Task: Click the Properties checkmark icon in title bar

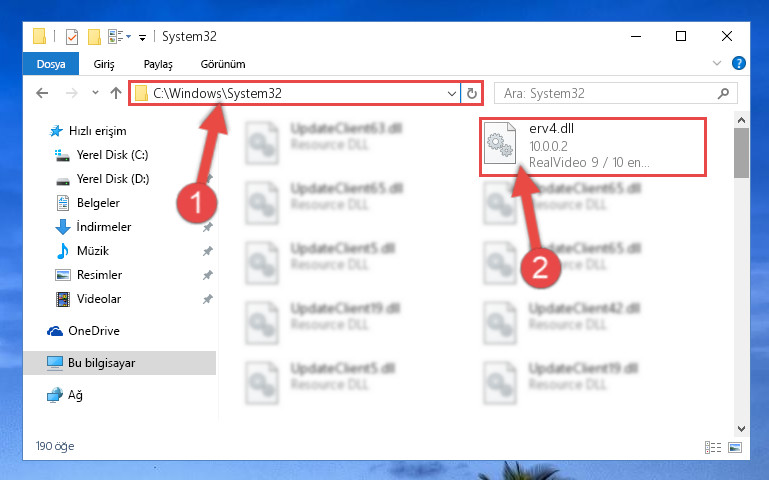Action: tap(72, 37)
